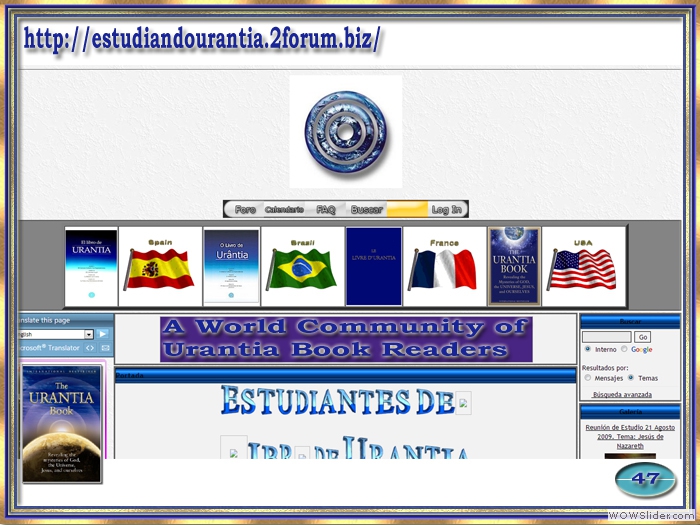
Task: Open the FAQ menu item
Action: [325, 209]
